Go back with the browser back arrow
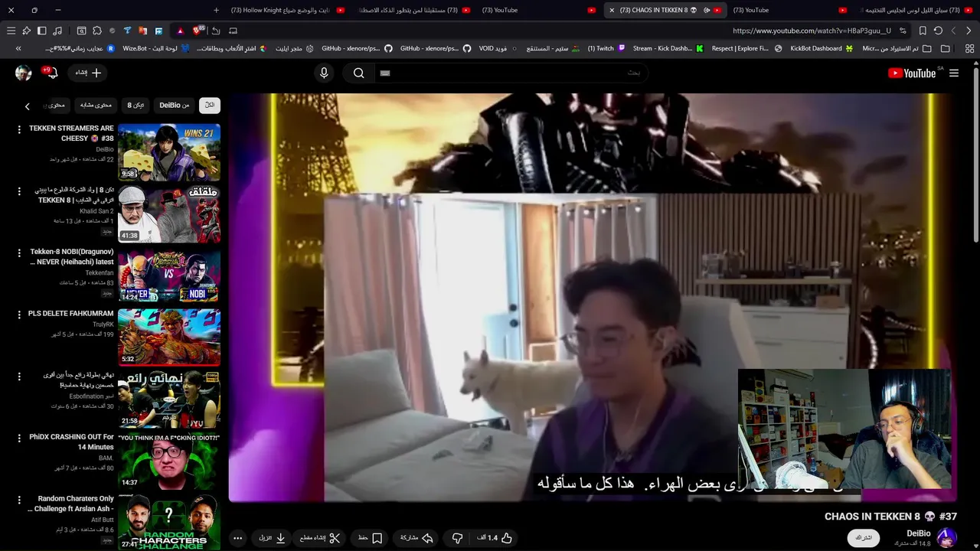The width and height of the screenshot is (980, 551). pyautogui.click(x=969, y=31)
